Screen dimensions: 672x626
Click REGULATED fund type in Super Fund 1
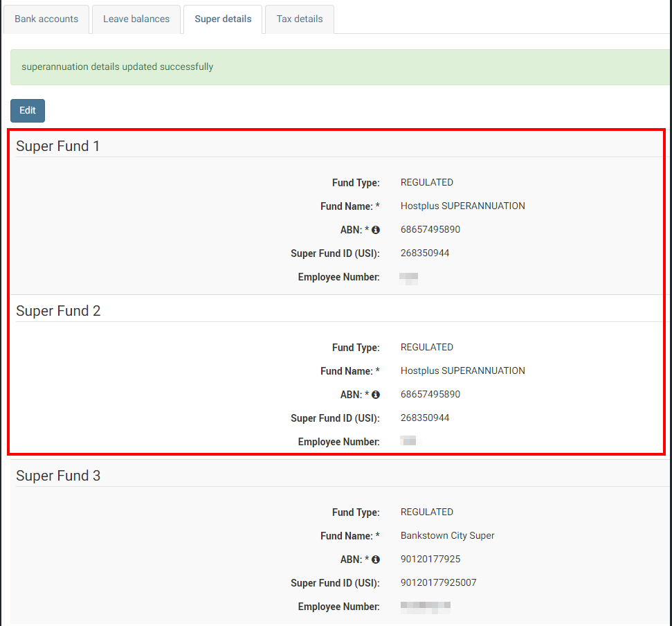pos(427,182)
